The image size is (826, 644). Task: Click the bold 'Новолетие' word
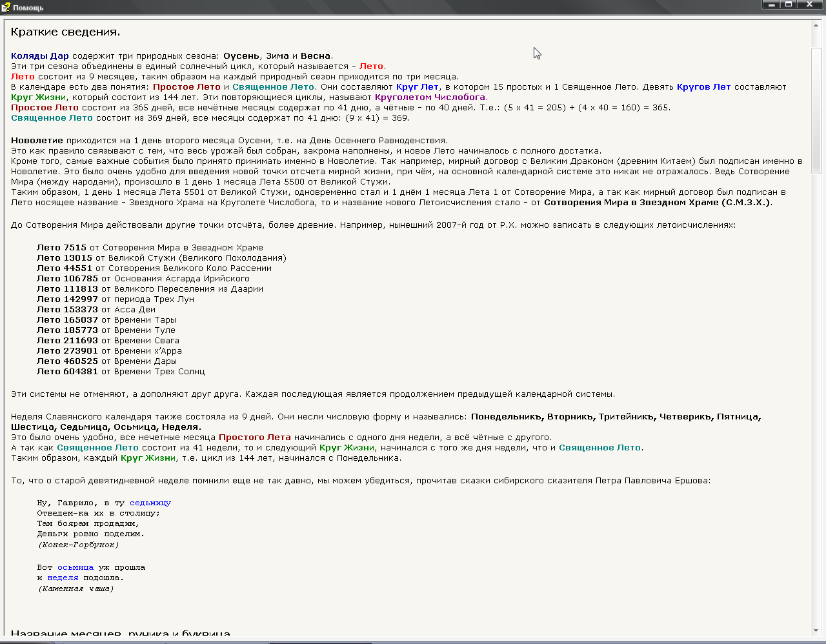click(x=37, y=141)
